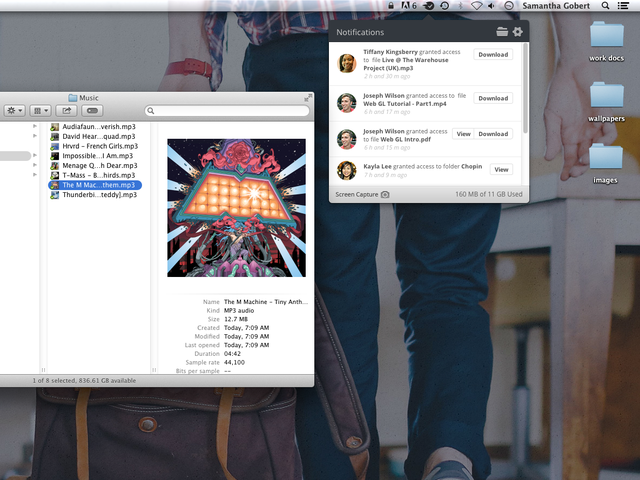Viewport: 640px width, 480px height.
Task: Click Finder's Share toolbar button
Action: pos(67,111)
